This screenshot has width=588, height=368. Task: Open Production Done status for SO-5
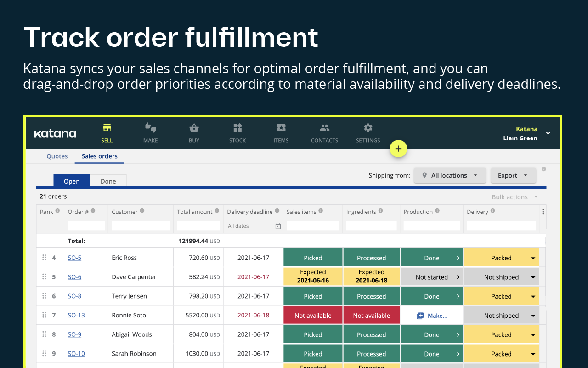tap(432, 258)
